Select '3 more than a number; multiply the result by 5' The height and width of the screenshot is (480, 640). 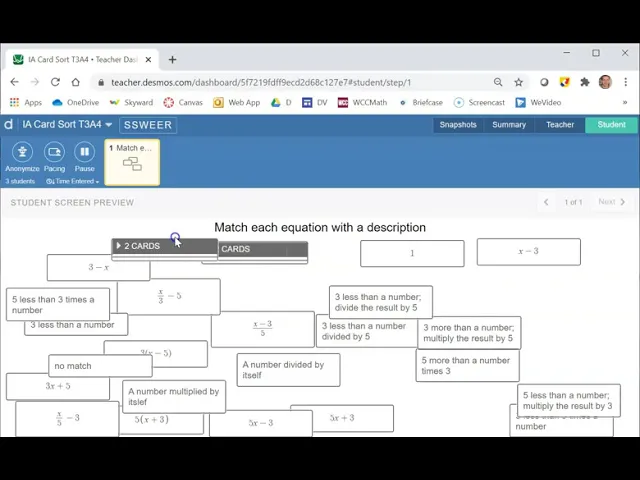pyautogui.click(x=469, y=333)
